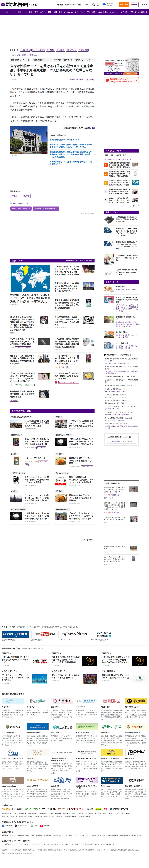
Task: Click the よみうりランド logo in group links
Action: (32, 809)
